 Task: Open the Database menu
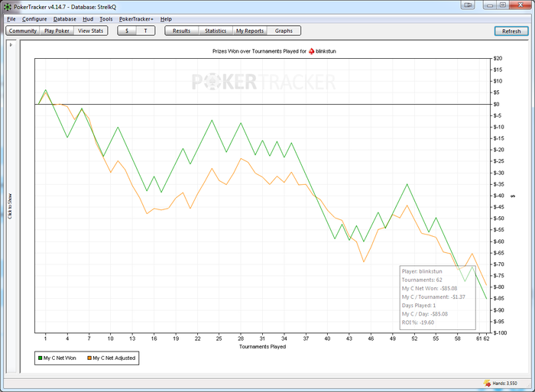(x=65, y=19)
